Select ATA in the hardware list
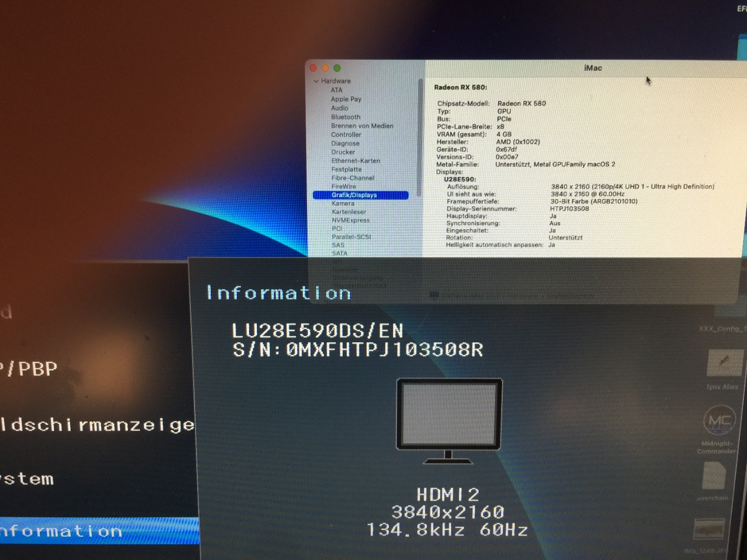Viewport: 747px width, 560px height. coord(337,90)
